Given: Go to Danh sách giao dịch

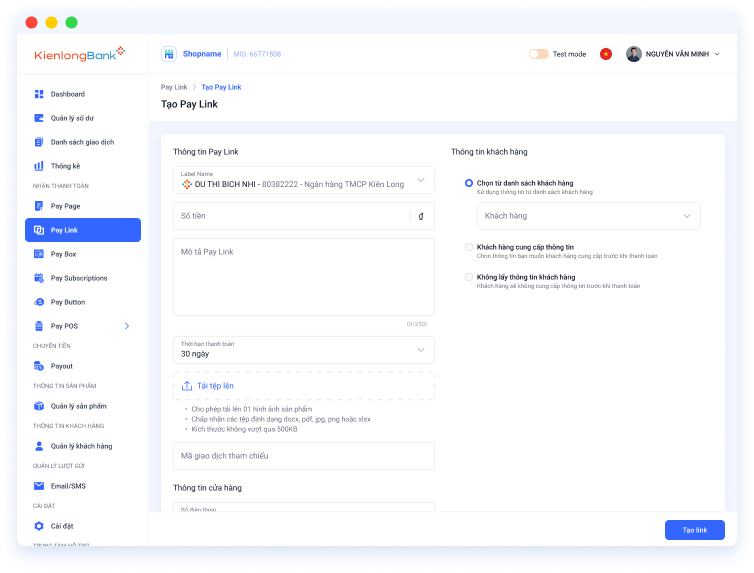Looking at the screenshot, I should click(83, 142).
